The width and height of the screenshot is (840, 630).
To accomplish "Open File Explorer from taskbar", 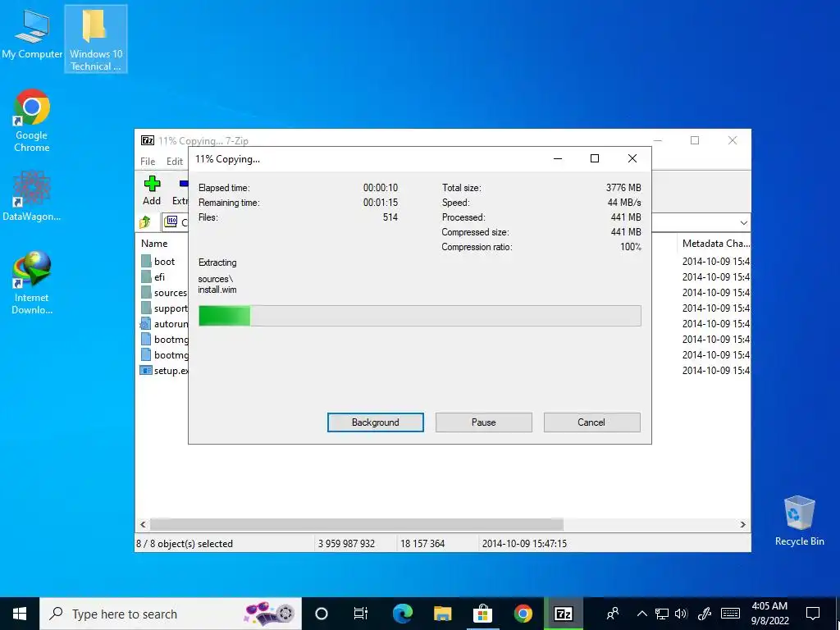I will (x=442, y=614).
